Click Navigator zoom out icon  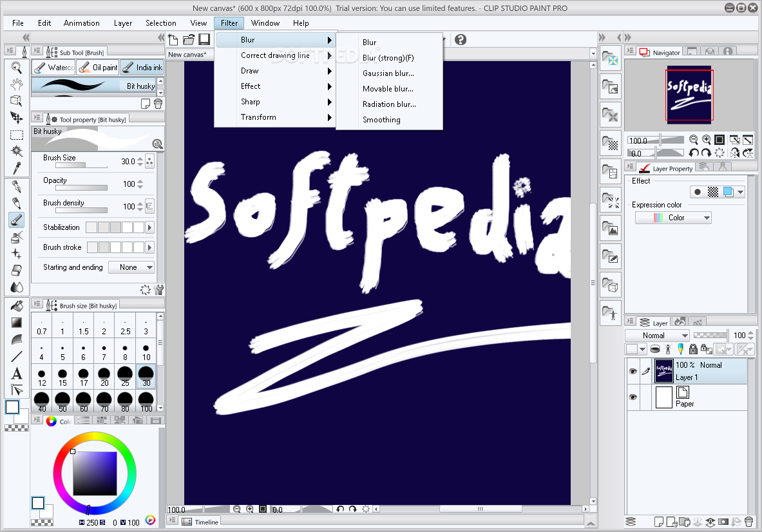pos(694,140)
